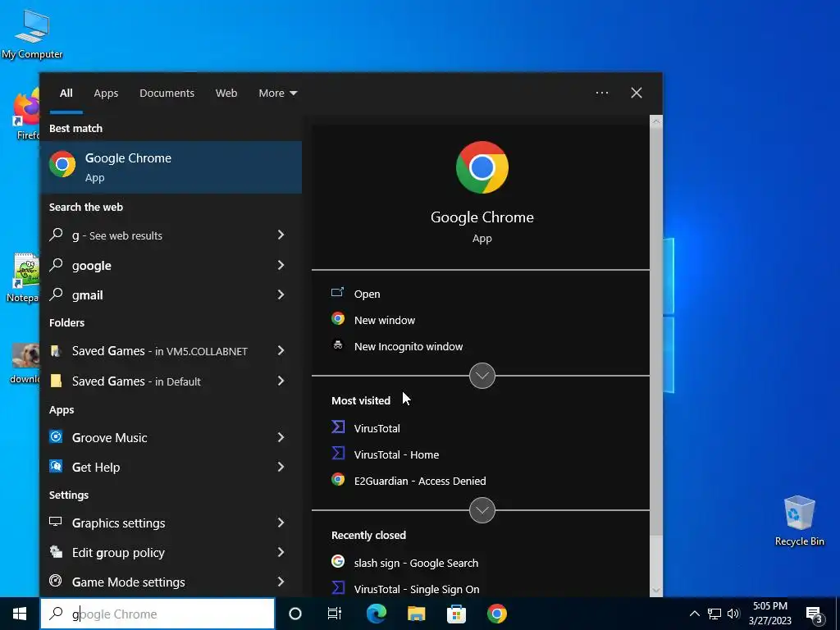Open VirusTotal - Single Sign On link
840x630 pixels.
tap(417, 589)
